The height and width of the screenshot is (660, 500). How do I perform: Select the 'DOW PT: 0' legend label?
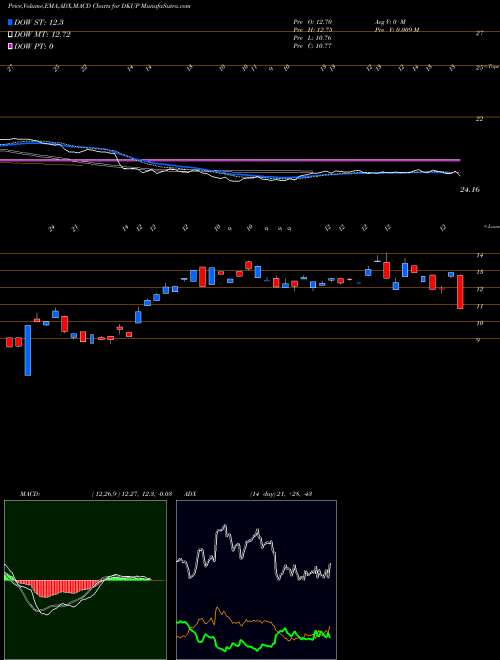click(34, 46)
